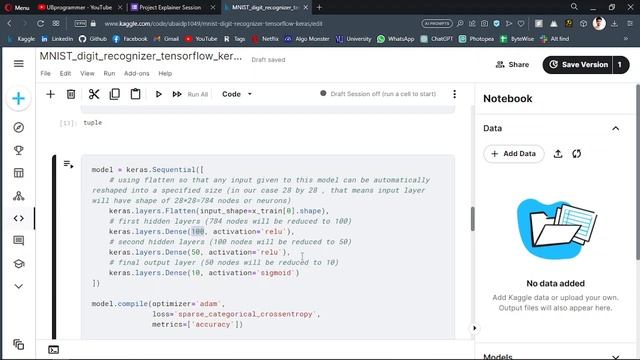The image size is (640, 360).
Task: Open Code icon in sidebar
Action: click(x=19, y=218)
